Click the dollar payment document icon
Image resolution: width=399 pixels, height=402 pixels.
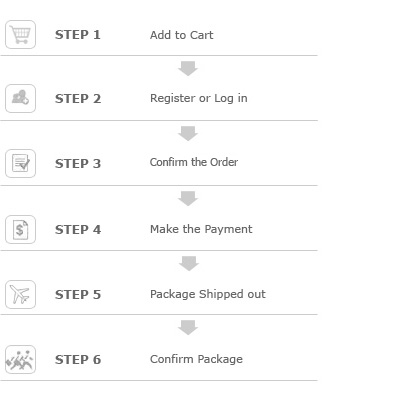(20, 229)
